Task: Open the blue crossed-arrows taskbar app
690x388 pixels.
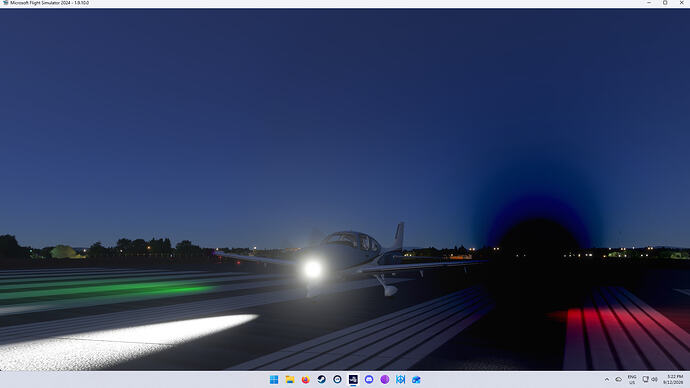Action: [x=400, y=379]
